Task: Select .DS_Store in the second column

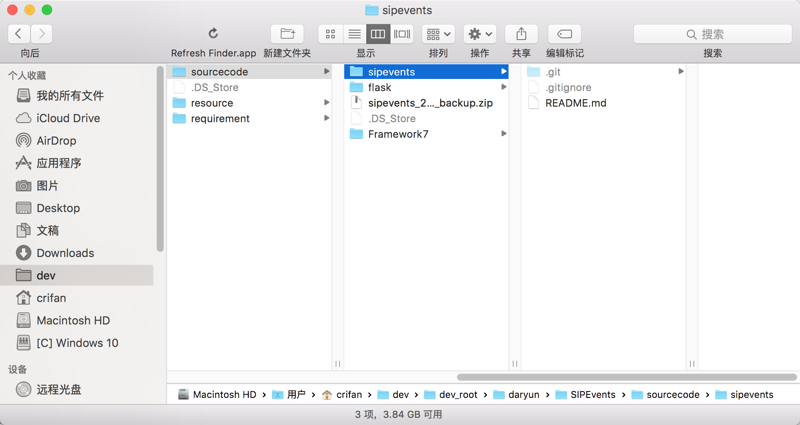Action: [426, 118]
